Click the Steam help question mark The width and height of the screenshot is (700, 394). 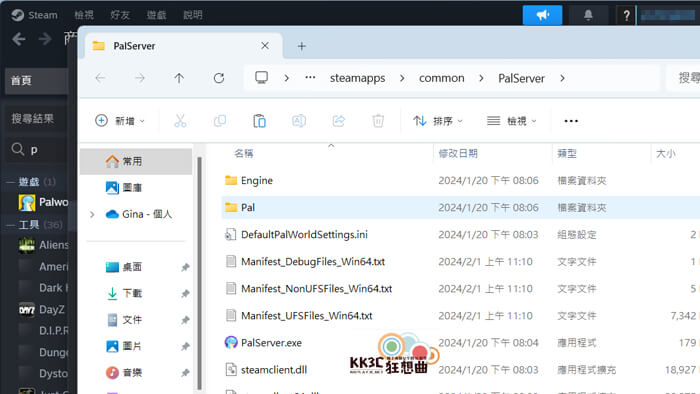626,16
